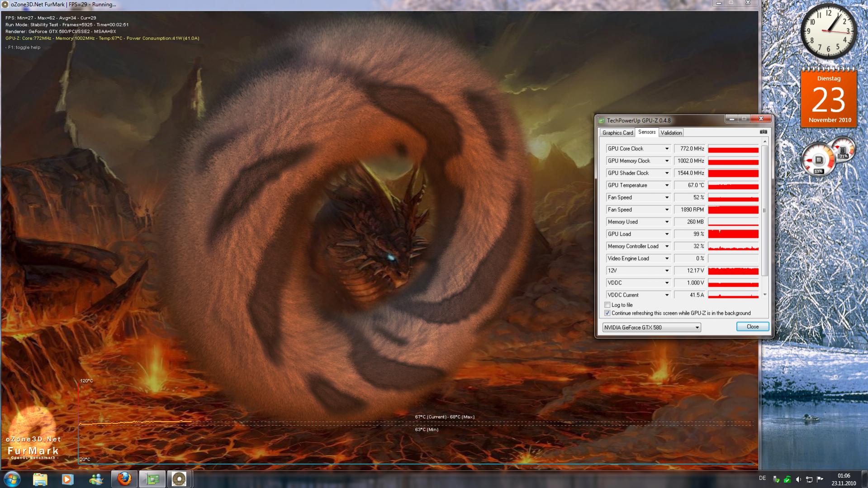Expand the 12V sensor dropdown

667,271
